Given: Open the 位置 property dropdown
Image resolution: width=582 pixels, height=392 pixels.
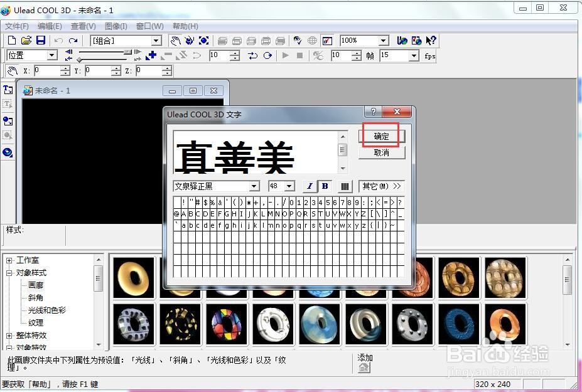Looking at the screenshot, I should click(52, 56).
